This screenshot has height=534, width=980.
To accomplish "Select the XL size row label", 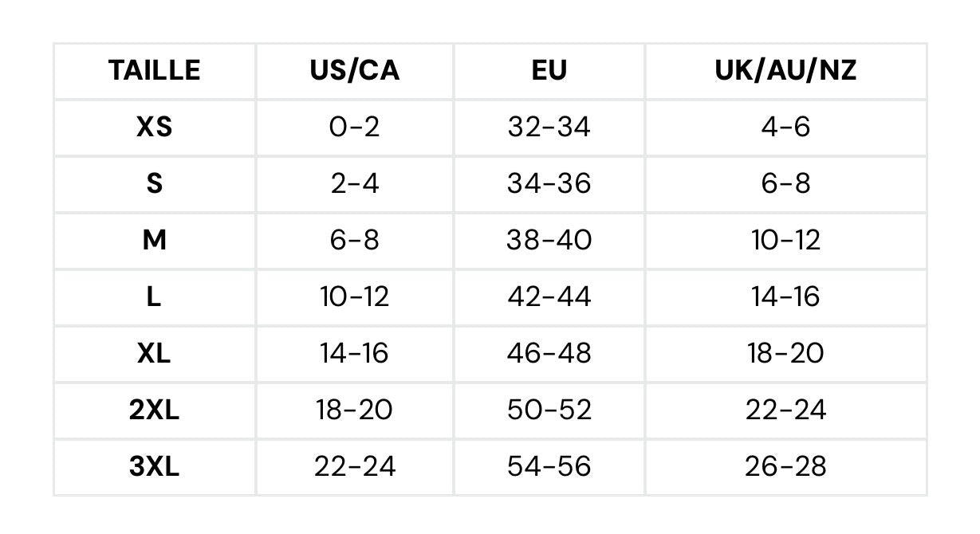I will (x=155, y=353).
